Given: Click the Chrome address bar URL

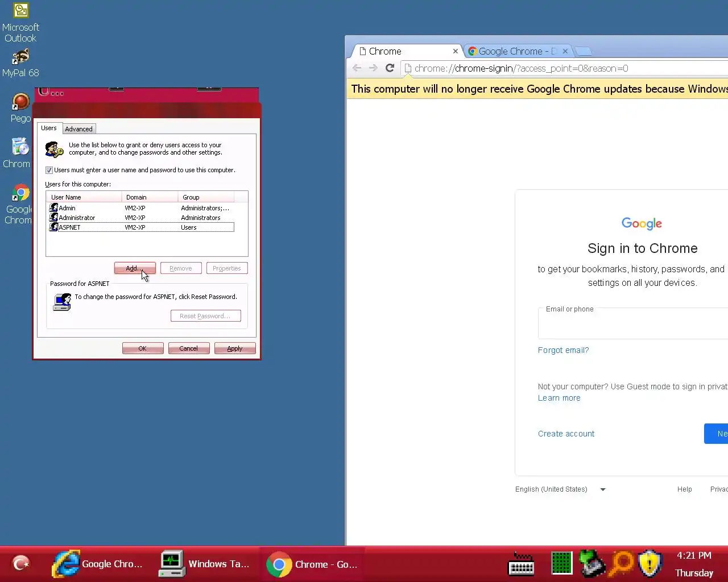Looking at the screenshot, I should pos(521,68).
